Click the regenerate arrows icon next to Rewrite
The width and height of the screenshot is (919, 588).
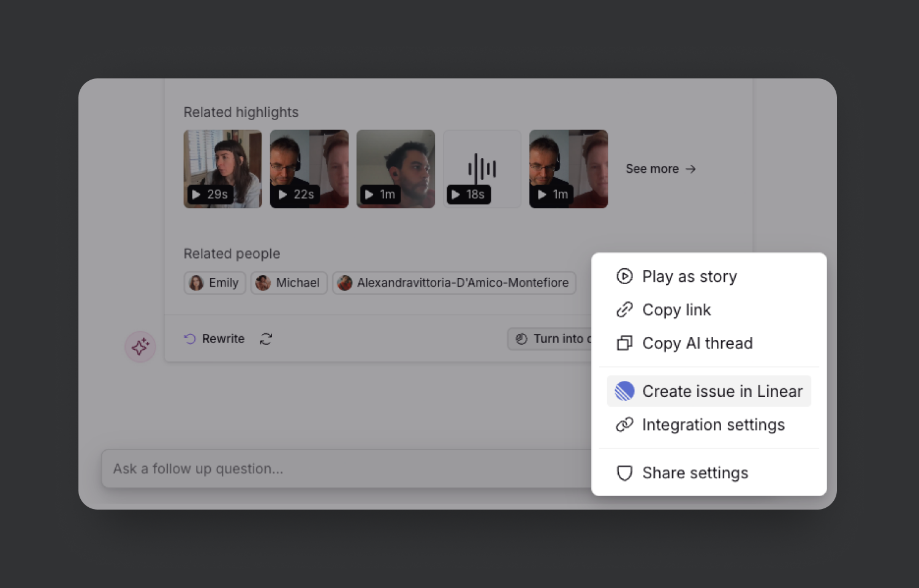(x=266, y=339)
